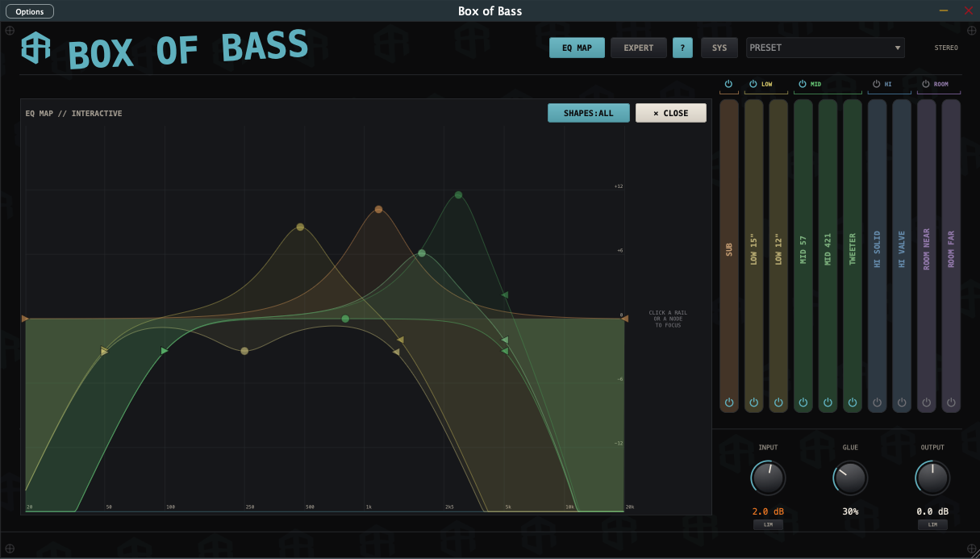Grab the orange triangle handle at graph's left edge

(25, 319)
